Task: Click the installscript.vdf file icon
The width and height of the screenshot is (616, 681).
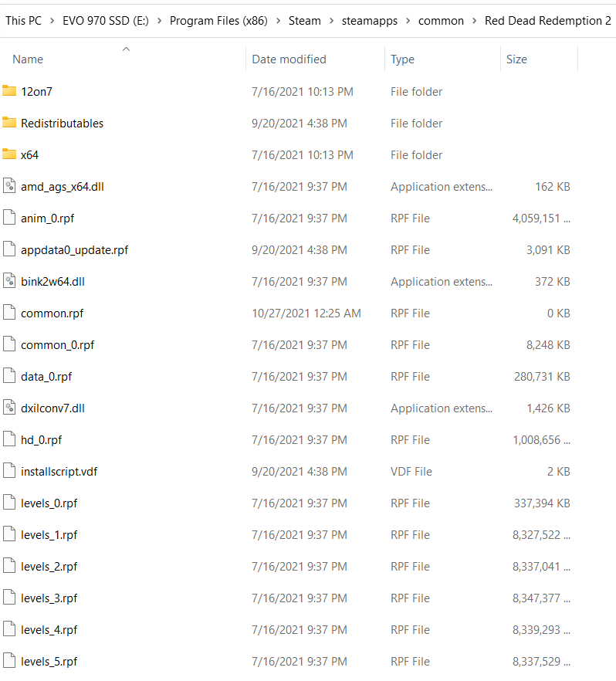Action: tap(9, 471)
